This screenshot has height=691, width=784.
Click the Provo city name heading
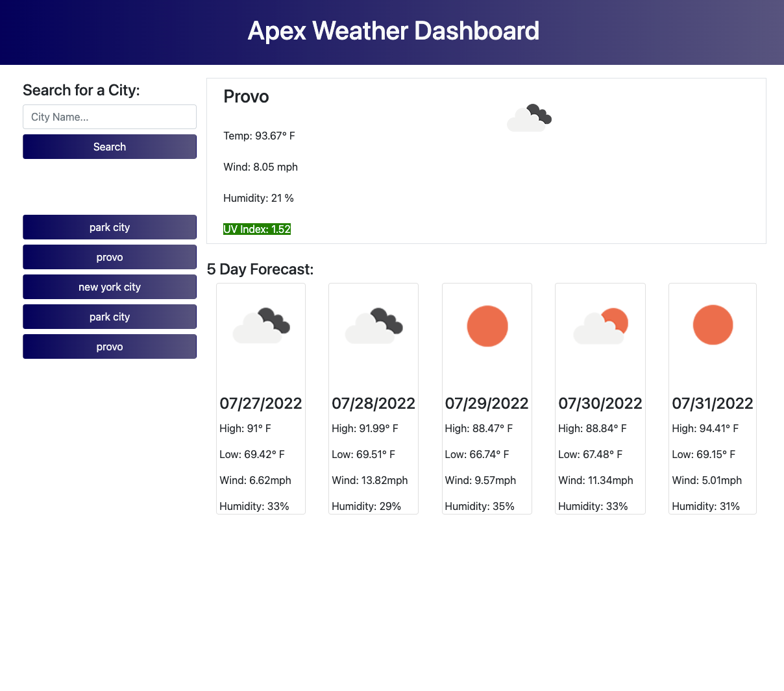246,96
